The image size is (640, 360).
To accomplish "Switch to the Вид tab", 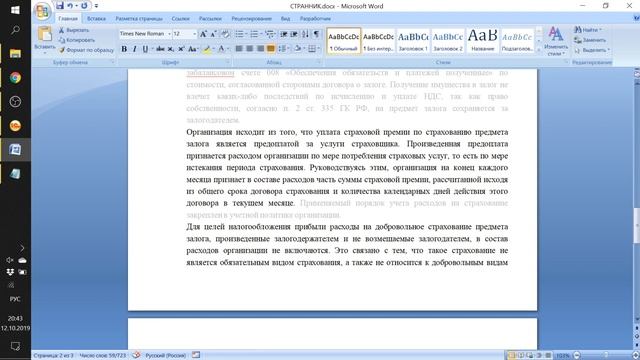I will pyautogui.click(x=285, y=19).
